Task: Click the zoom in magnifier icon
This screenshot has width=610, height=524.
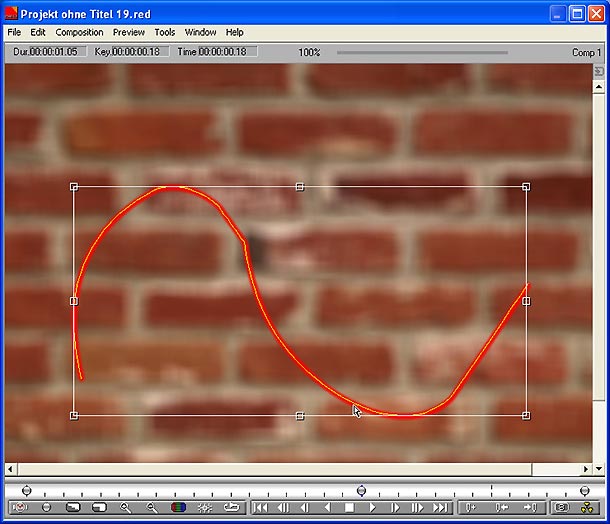Action: pos(126,508)
